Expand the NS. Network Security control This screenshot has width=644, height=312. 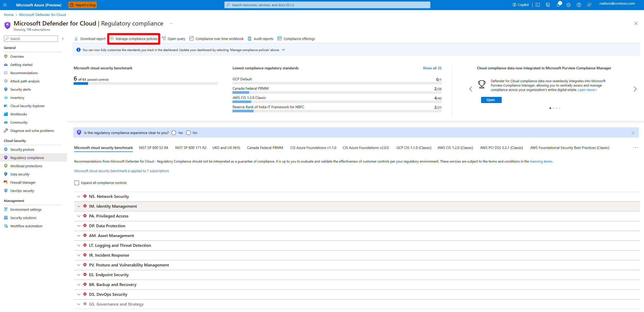pos(79,197)
